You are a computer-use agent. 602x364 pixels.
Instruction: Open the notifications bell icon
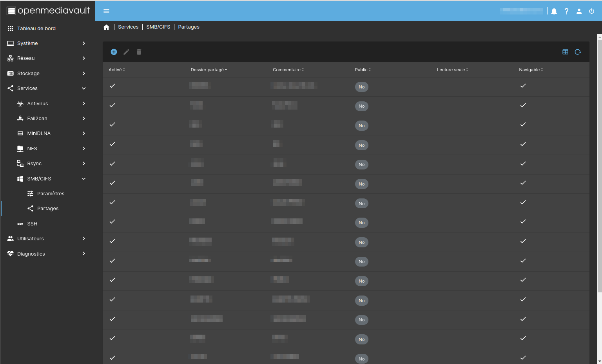coord(554,11)
